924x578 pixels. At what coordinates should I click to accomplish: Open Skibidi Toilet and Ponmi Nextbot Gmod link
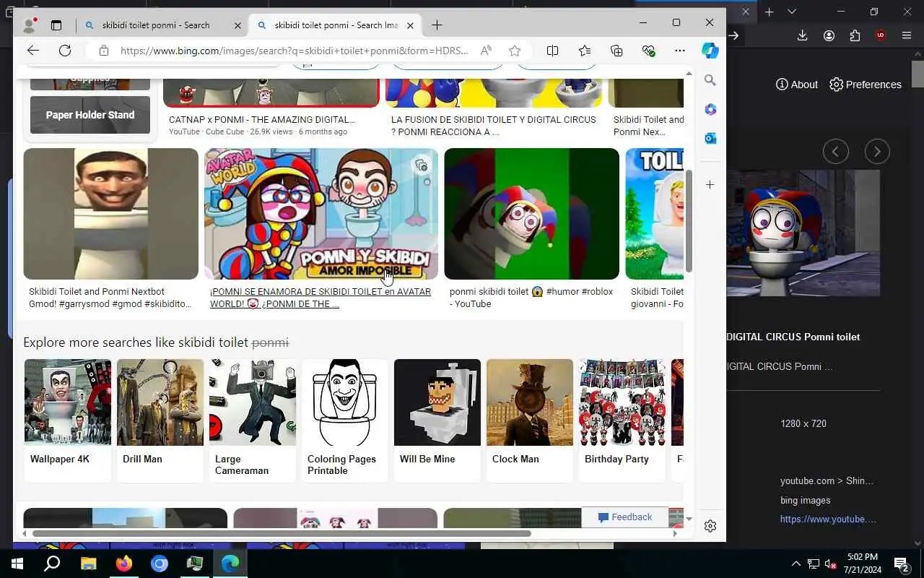coord(110,298)
